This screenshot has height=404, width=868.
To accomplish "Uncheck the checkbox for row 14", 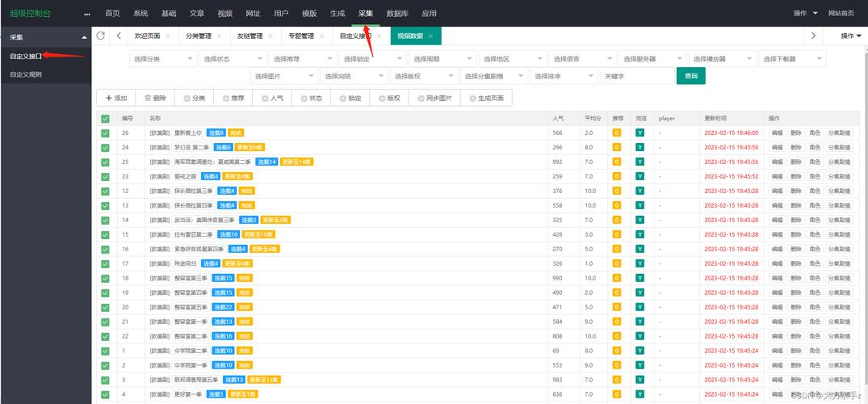I will point(105,220).
